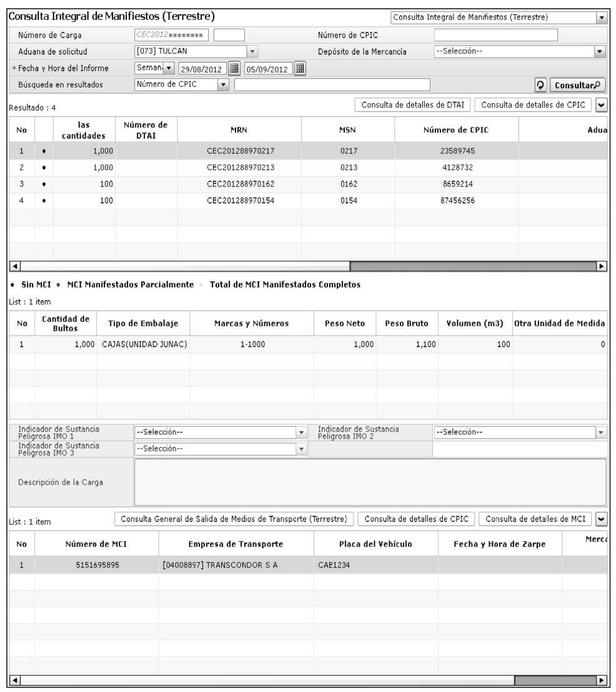Open Consulta de detalles de DTAI

click(413, 105)
